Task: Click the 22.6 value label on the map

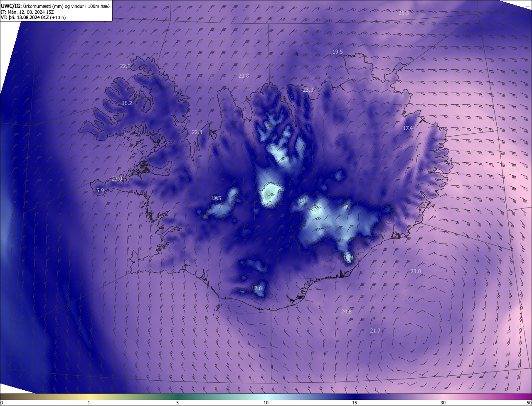Action: coord(125,66)
